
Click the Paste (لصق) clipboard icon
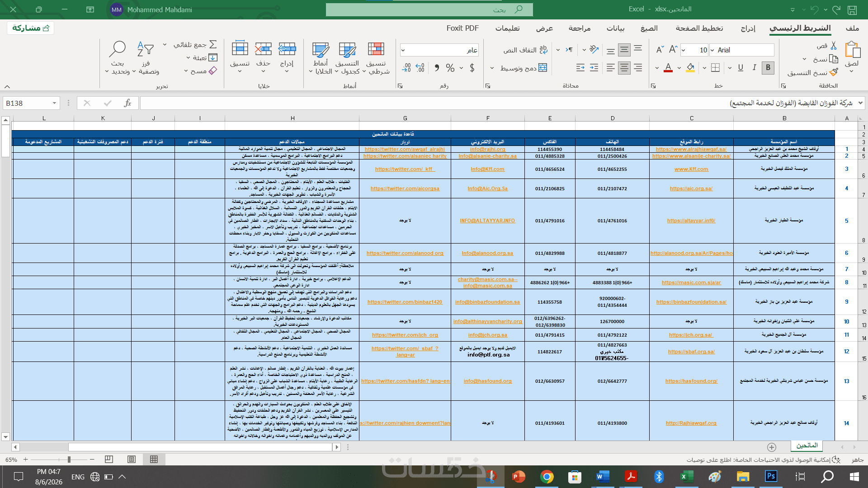[852, 50]
